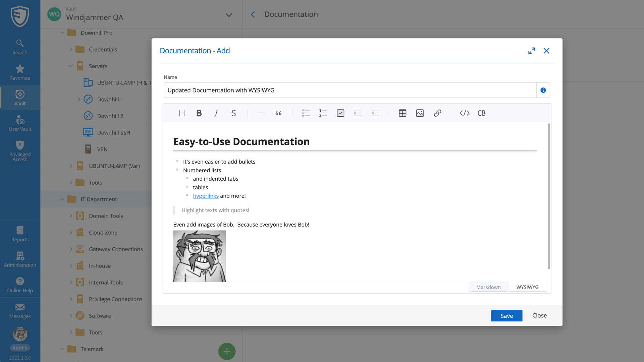Insert a blockquote
Viewport: 644px width, 362px height.
tap(278, 113)
